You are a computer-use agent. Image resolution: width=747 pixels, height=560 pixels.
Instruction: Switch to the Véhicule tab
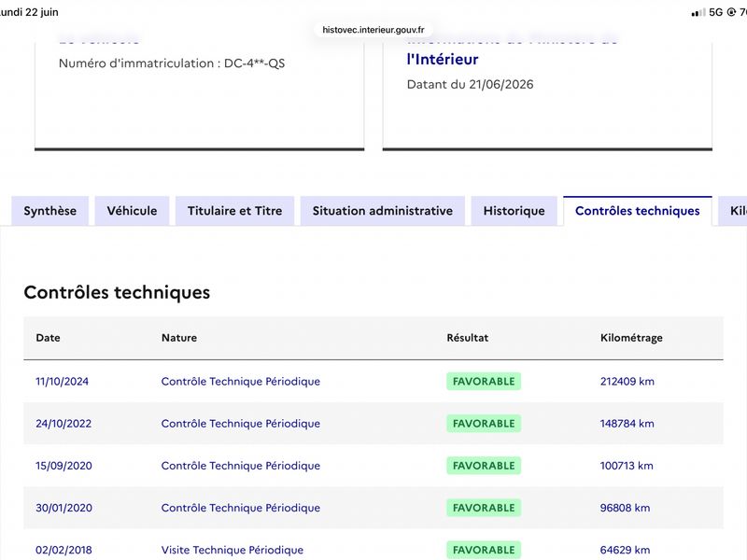tap(132, 211)
